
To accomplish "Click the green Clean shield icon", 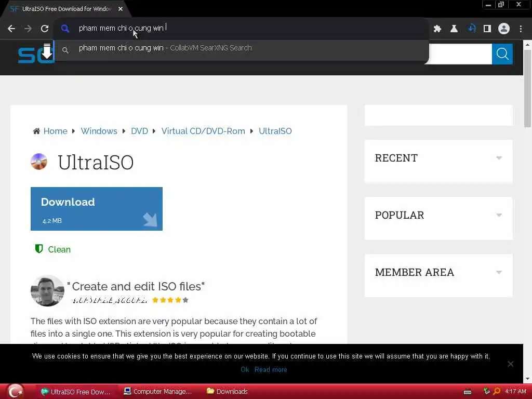I will (x=38, y=249).
